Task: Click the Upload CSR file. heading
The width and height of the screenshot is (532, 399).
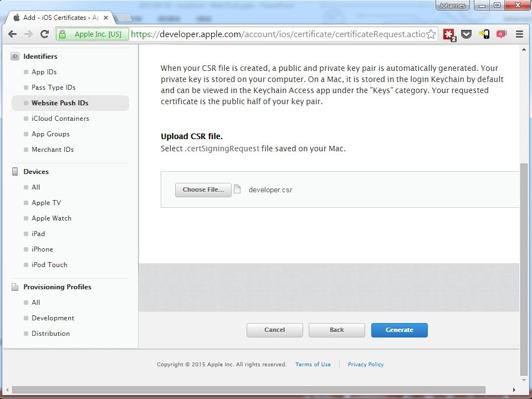Action: point(192,136)
